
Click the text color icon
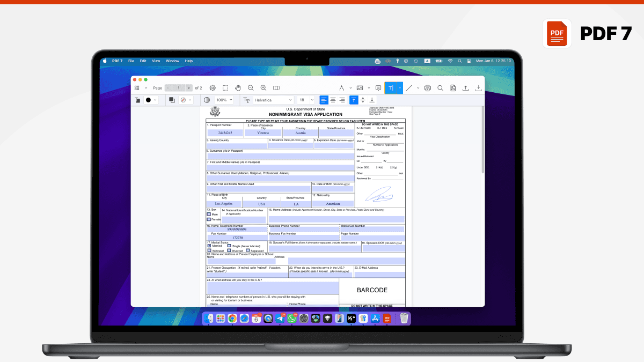pos(137,100)
